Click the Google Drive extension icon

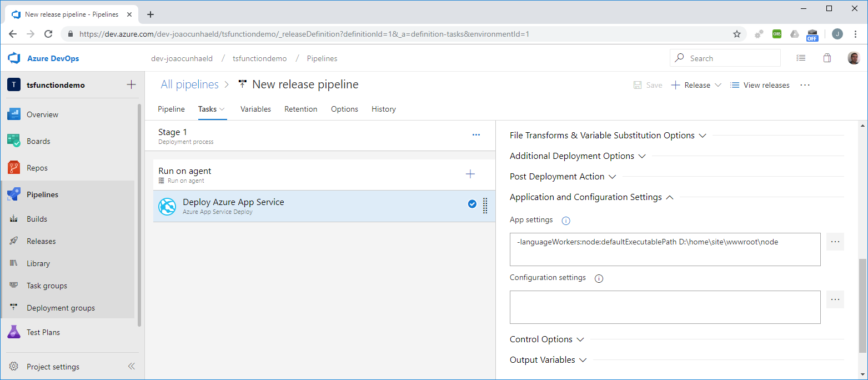pyautogui.click(x=795, y=34)
